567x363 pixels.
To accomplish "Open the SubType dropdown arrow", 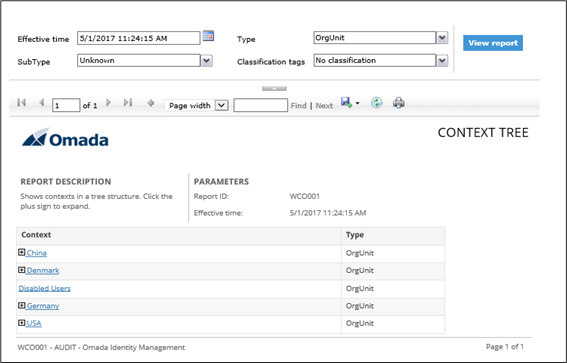I will [x=206, y=60].
